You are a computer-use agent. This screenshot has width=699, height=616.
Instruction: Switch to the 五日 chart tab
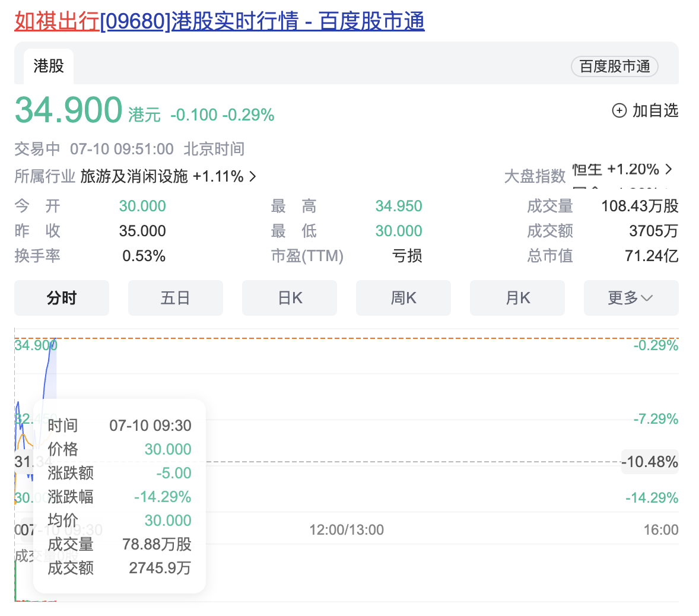(x=175, y=298)
